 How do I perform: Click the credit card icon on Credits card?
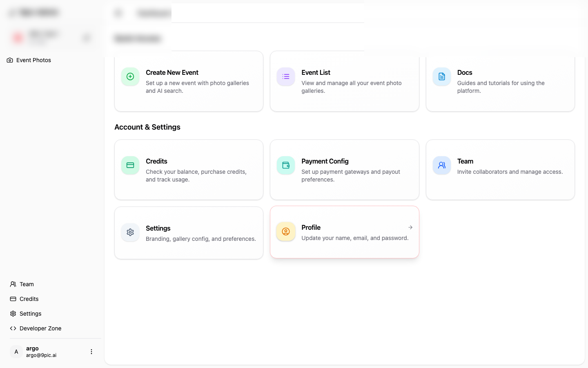point(130,165)
